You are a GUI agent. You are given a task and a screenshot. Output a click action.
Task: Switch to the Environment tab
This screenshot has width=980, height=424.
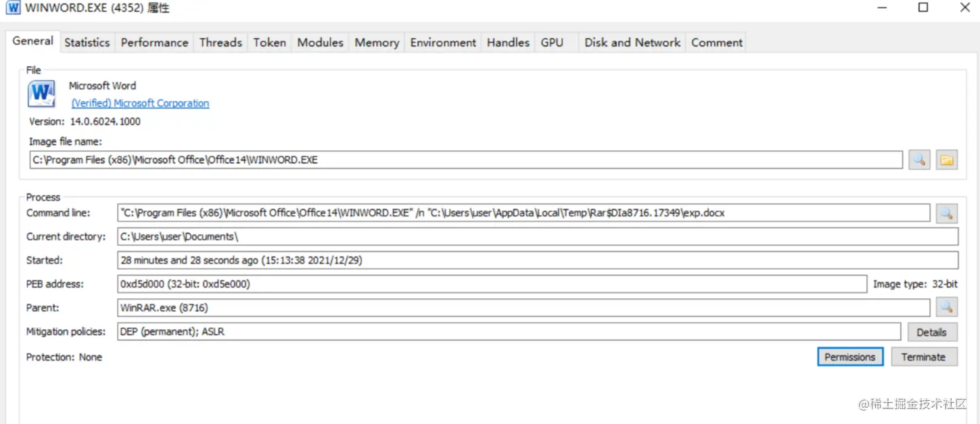[x=443, y=42]
